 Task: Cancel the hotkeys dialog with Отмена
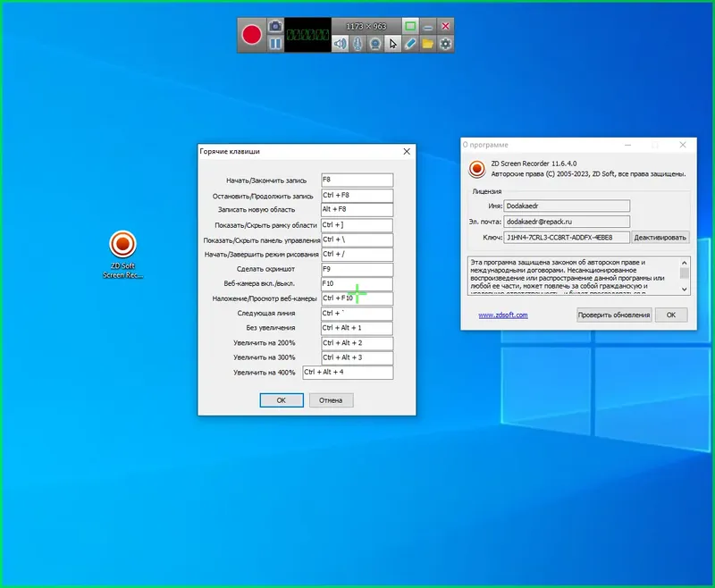[330, 400]
